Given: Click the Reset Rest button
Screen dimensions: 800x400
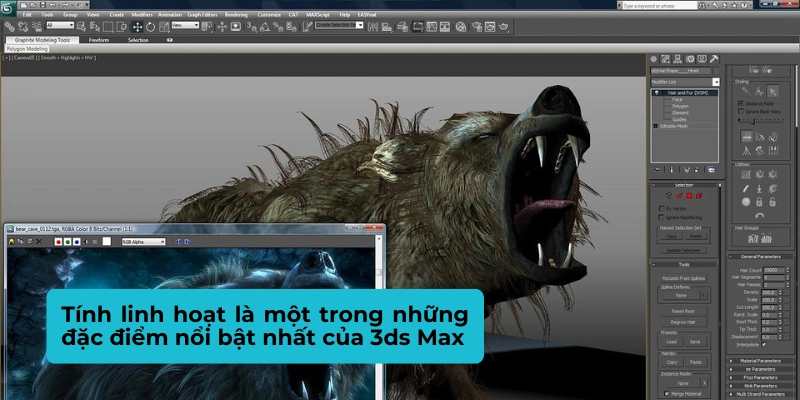Looking at the screenshot, I should (684, 311).
